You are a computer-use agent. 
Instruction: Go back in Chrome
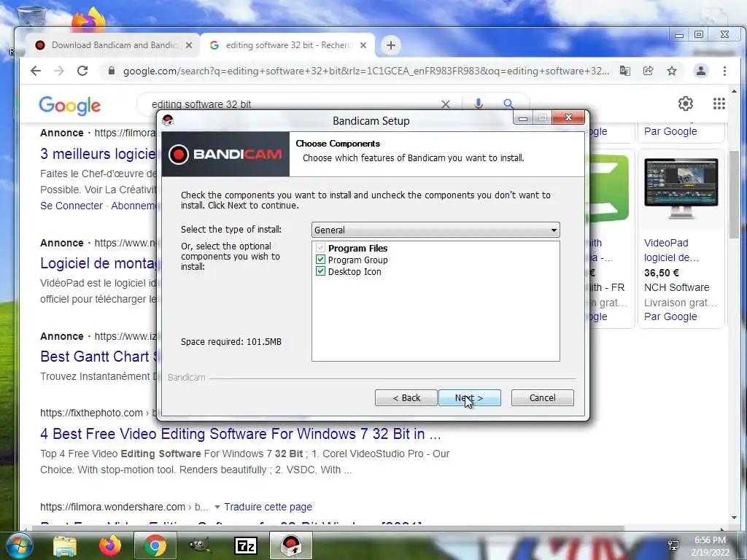36,71
